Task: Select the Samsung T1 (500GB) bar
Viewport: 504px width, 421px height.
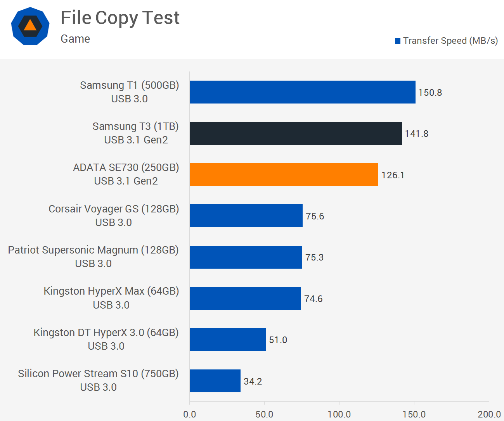Action: point(302,92)
